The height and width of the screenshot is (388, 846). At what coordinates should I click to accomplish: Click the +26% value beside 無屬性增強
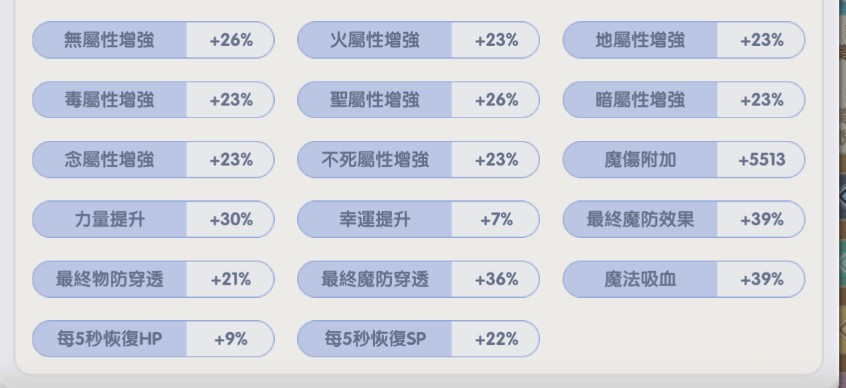231,40
